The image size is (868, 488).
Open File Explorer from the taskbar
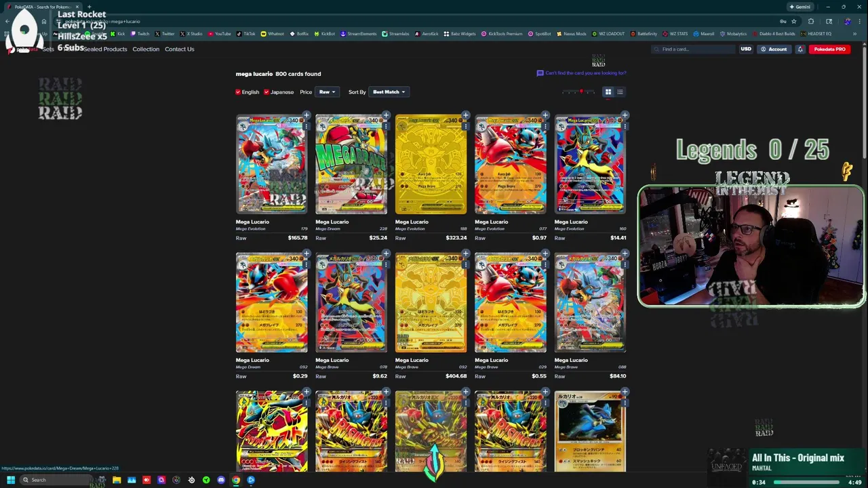tap(117, 480)
